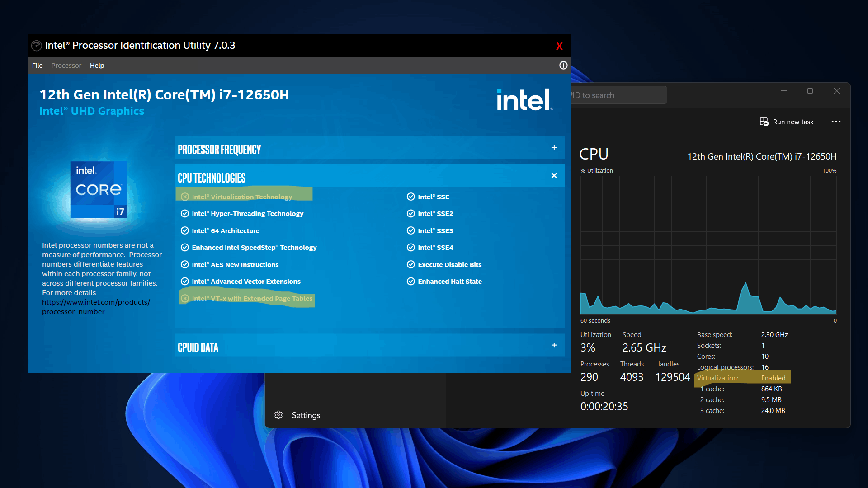The width and height of the screenshot is (868, 488).
Task: Click the Run new task icon
Action: (x=764, y=122)
